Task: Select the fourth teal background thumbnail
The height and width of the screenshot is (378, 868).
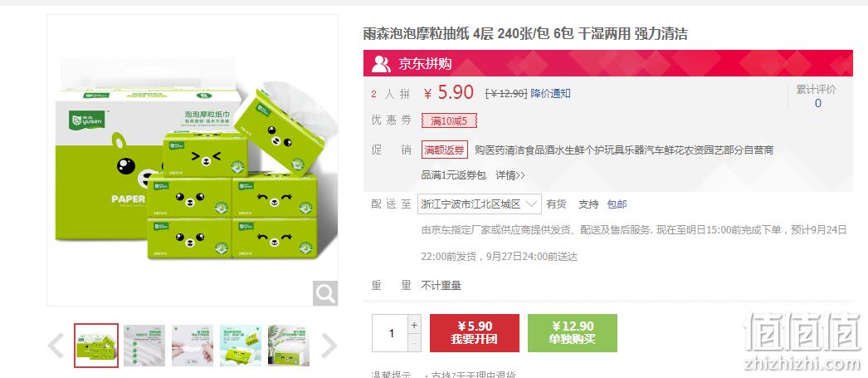Action: click(x=241, y=346)
